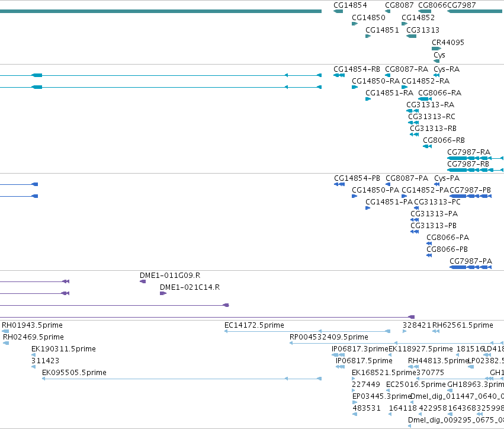Click EST IP06817.3prime
The width and height of the screenshot is (504, 429).
(360, 349)
